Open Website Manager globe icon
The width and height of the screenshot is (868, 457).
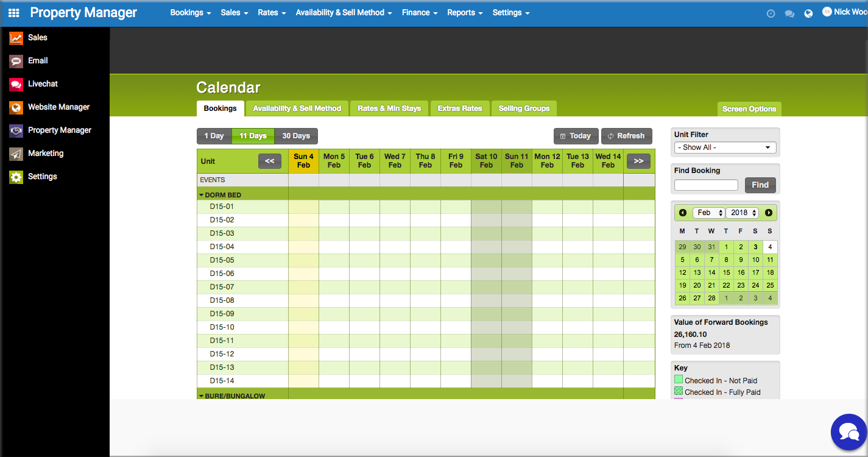16,107
